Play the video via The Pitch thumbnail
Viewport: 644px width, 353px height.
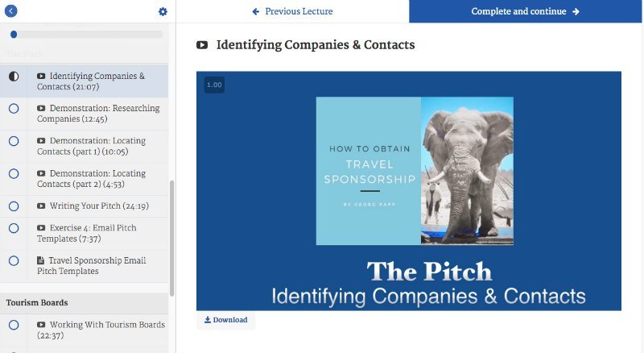coord(409,190)
